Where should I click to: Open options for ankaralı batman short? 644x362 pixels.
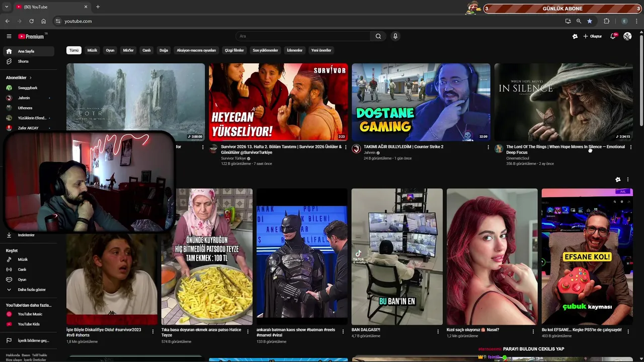click(343, 331)
